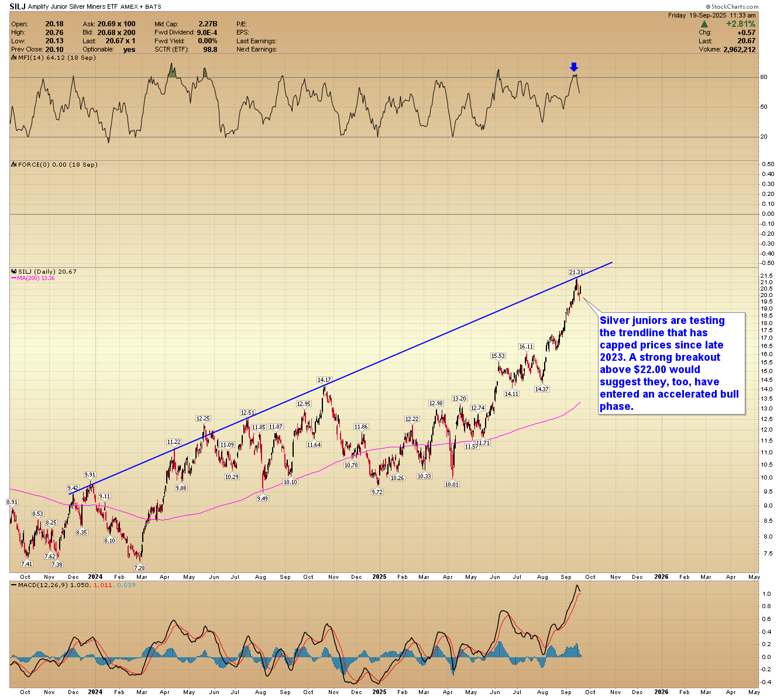Image resolution: width=784 pixels, height=697 pixels.
Task: Click the line marker beside the MACD(12,26,9) legend
Action: click(14, 585)
